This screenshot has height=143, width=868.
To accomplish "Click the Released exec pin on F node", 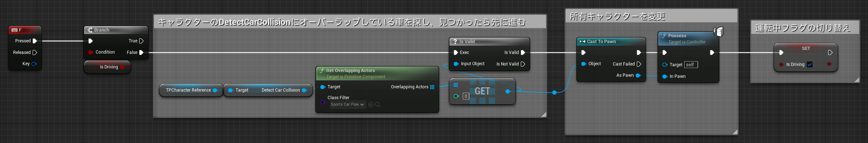I will coord(35,52).
